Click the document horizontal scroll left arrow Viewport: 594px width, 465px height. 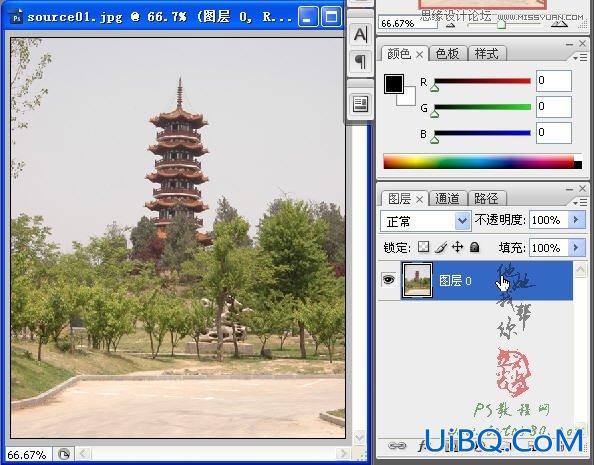84,453
